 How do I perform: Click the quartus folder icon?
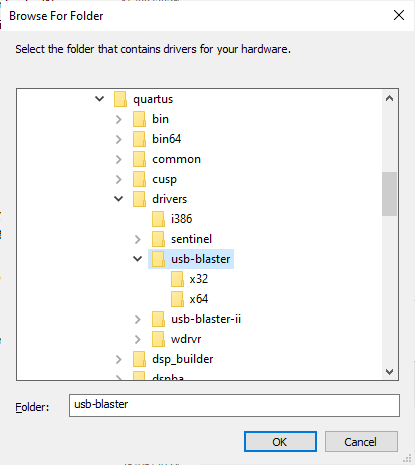[120, 99]
